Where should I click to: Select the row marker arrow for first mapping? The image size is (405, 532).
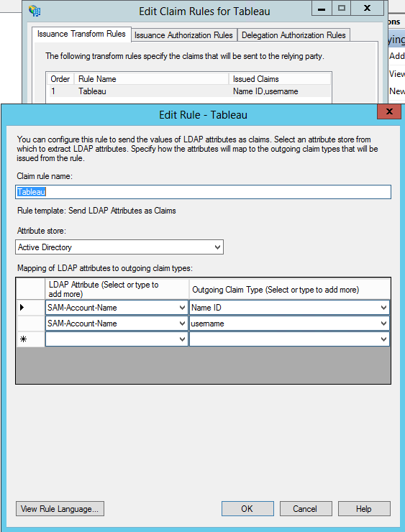pos(22,308)
